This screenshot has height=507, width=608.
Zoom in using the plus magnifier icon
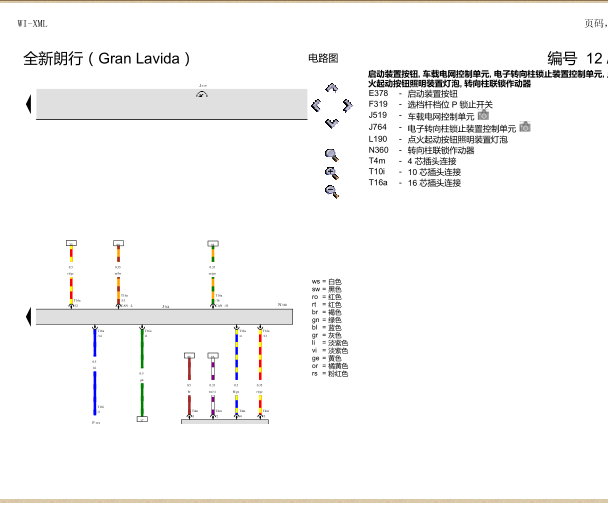(332, 173)
